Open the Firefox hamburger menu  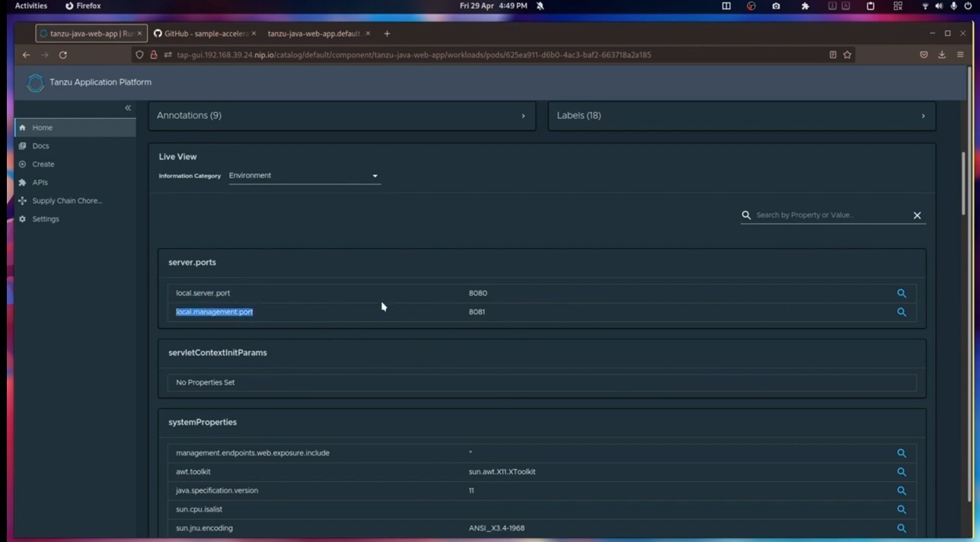960,55
